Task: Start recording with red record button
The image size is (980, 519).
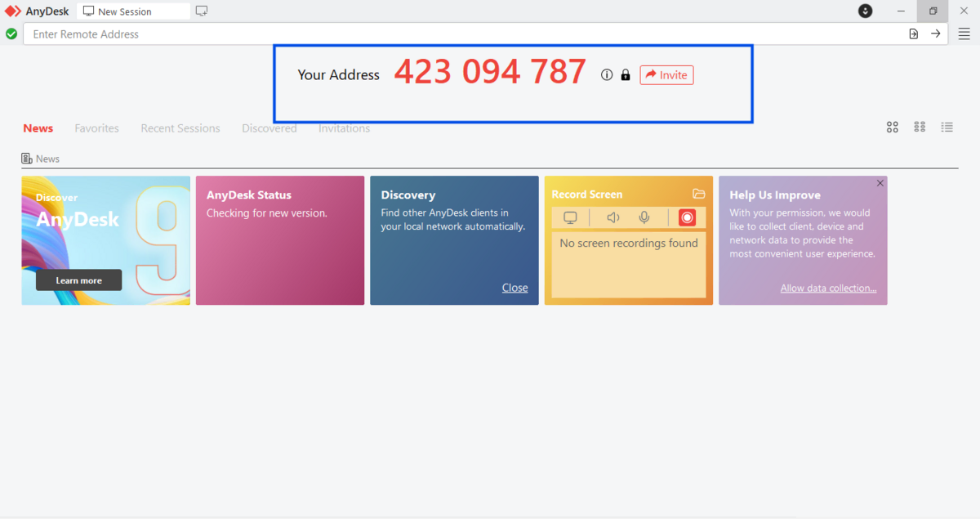Action: click(687, 217)
